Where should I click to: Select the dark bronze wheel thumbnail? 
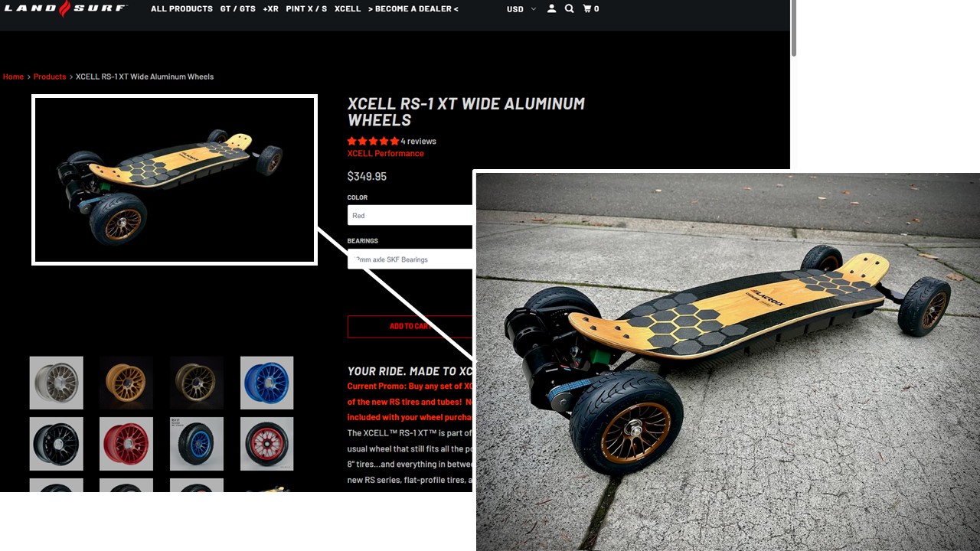coord(197,383)
